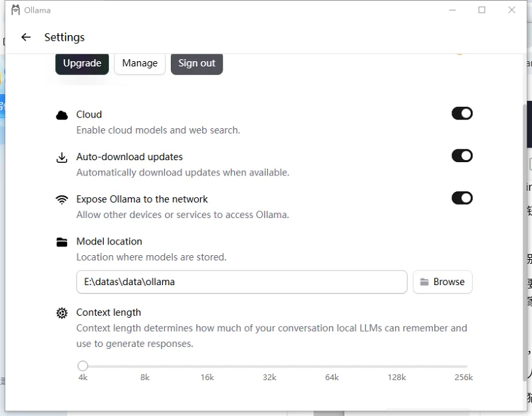Browse for a model location folder

[x=442, y=282]
